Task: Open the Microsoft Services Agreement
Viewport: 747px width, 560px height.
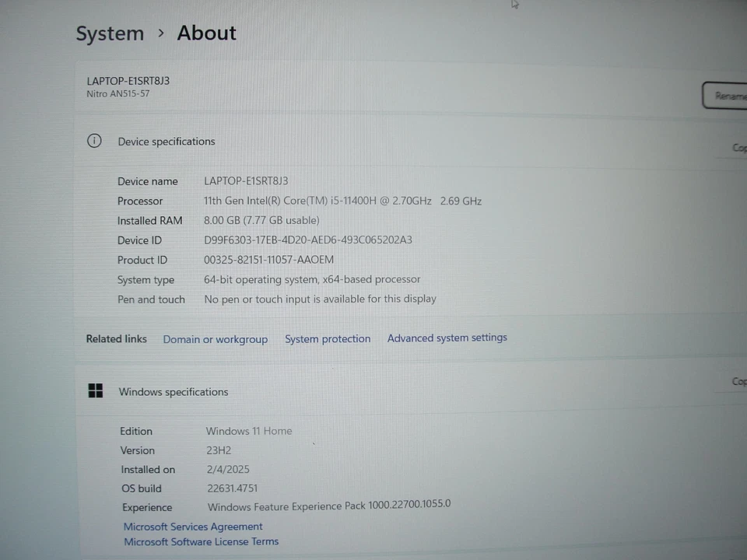Action: coord(192,527)
